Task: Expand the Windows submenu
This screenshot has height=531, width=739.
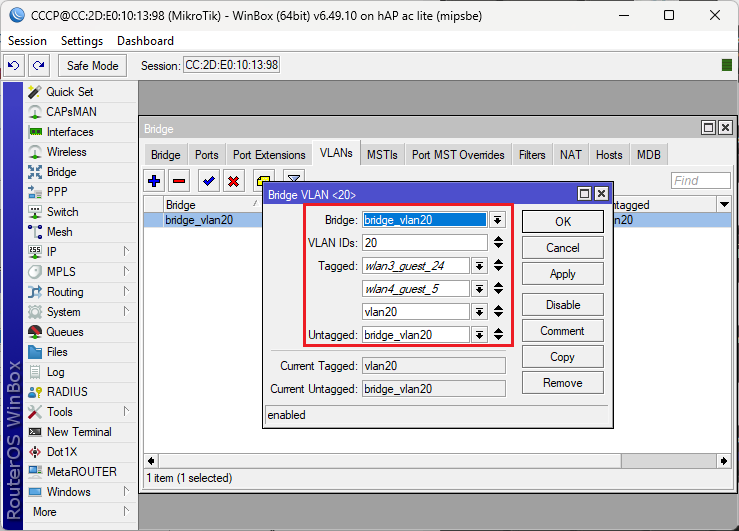Action: pyautogui.click(x=126, y=491)
